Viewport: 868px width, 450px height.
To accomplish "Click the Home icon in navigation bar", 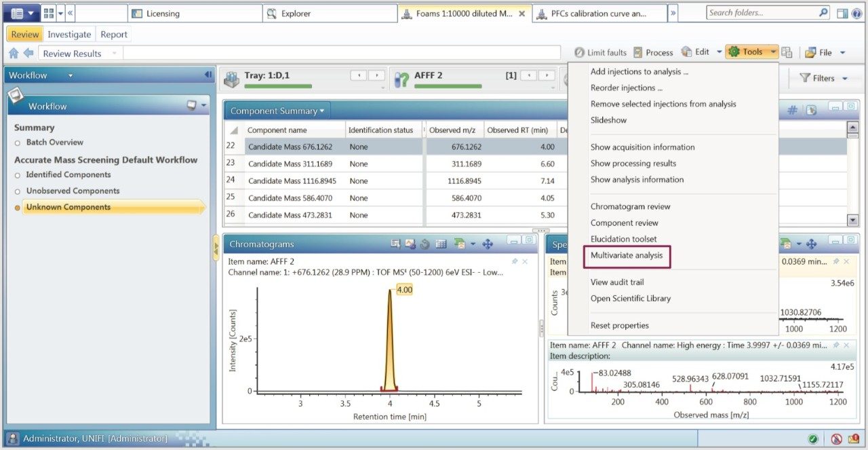I will (14, 53).
